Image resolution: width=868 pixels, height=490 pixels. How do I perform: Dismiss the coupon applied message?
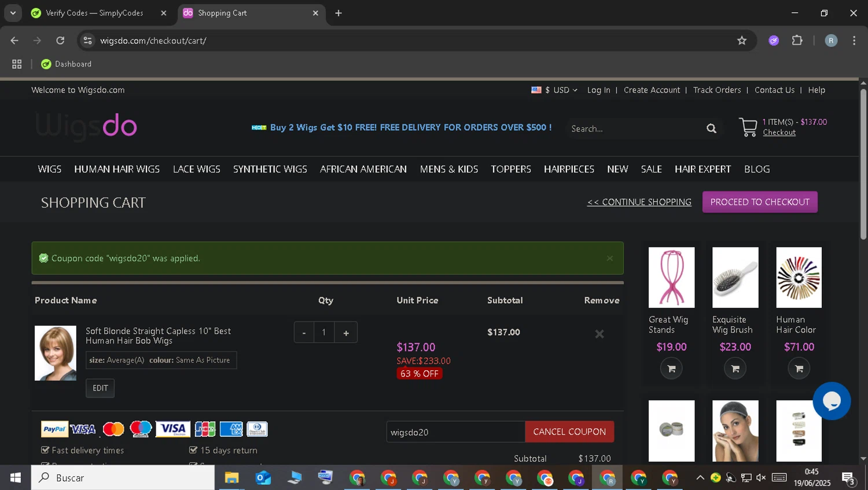click(x=610, y=259)
